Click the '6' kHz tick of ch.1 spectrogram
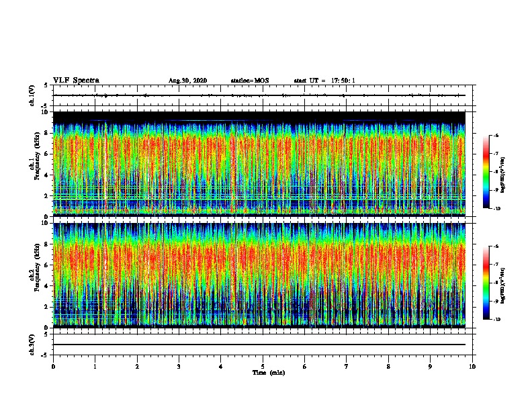Viewport: 532px width, 411px height. 46,154
